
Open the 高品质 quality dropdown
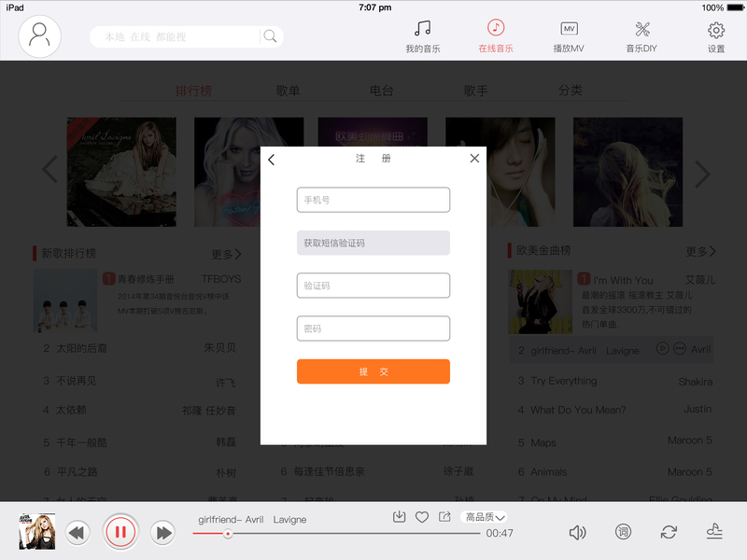[x=484, y=517]
